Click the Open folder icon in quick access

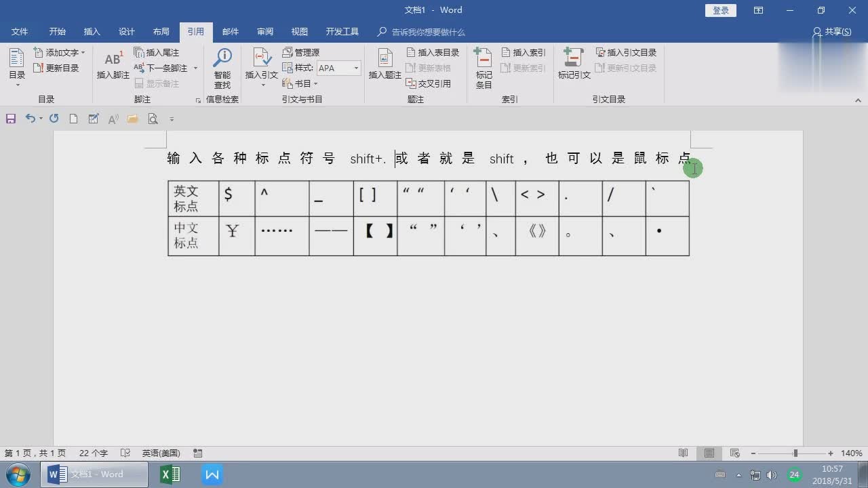pyautogui.click(x=132, y=119)
